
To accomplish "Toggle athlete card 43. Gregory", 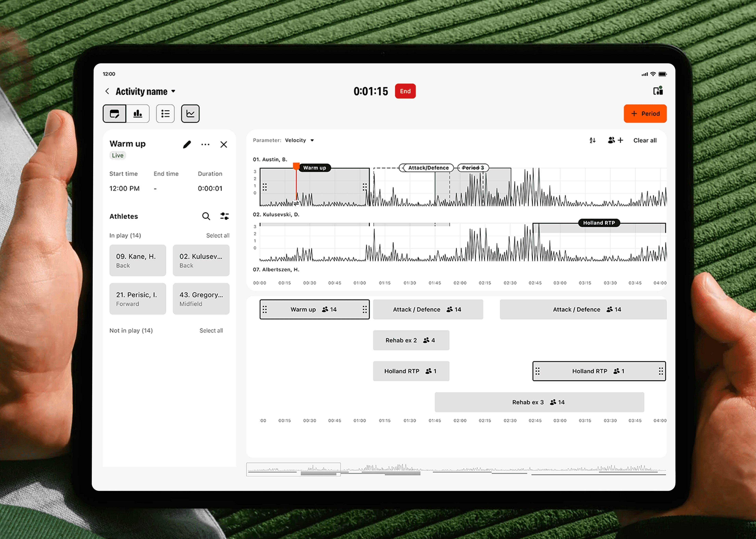I will point(201,299).
